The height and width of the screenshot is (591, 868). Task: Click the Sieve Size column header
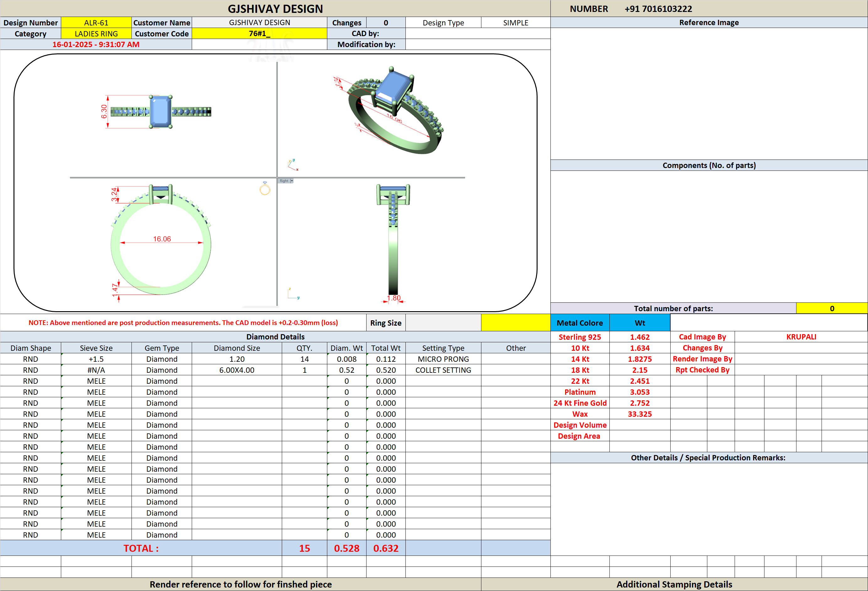pos(96,348)
